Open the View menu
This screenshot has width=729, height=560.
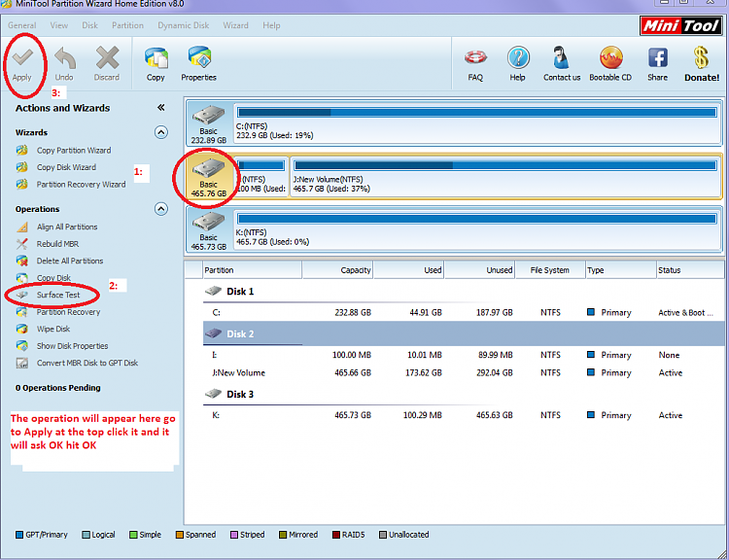pos(59,25)
